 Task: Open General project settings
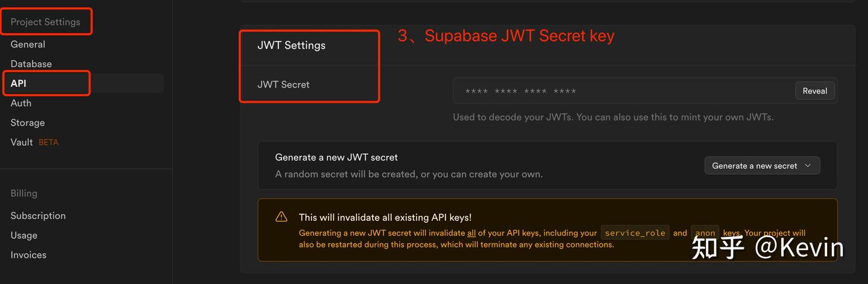tap(28, 44)
